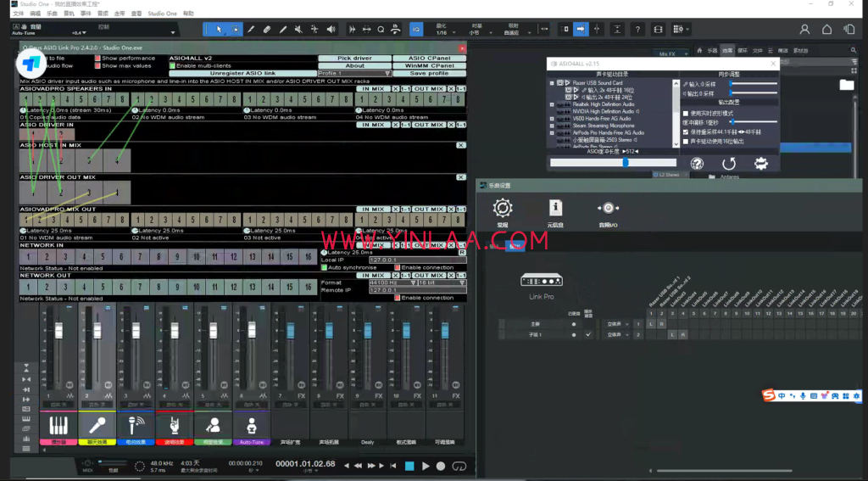Toggle loop button in transport bar
The image size is (868, 481).
coord(459,466)
